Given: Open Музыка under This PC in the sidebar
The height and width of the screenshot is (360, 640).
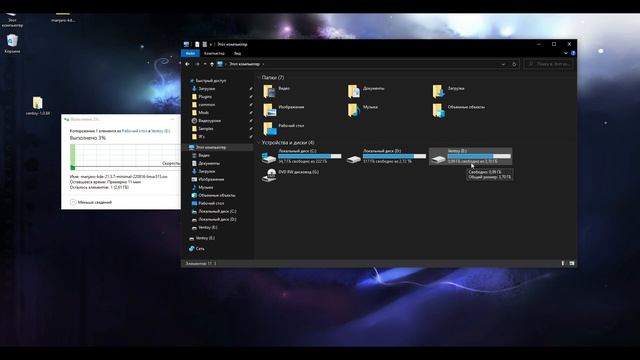Looking at the screenshot, I should [205, 187].
